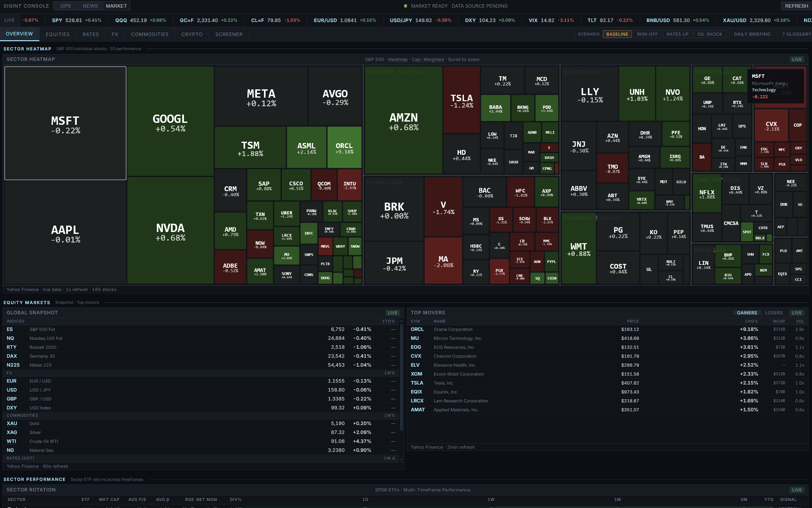812x508 pixels.
Task: Expand the SECTOR PERFORMANCE section
Action: point(34,480)
